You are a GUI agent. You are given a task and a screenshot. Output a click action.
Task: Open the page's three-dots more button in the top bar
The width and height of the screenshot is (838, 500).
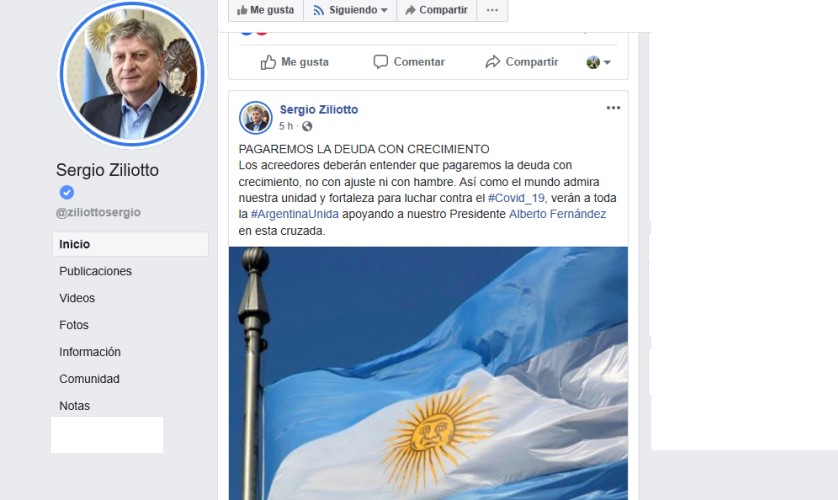[492, 10]
